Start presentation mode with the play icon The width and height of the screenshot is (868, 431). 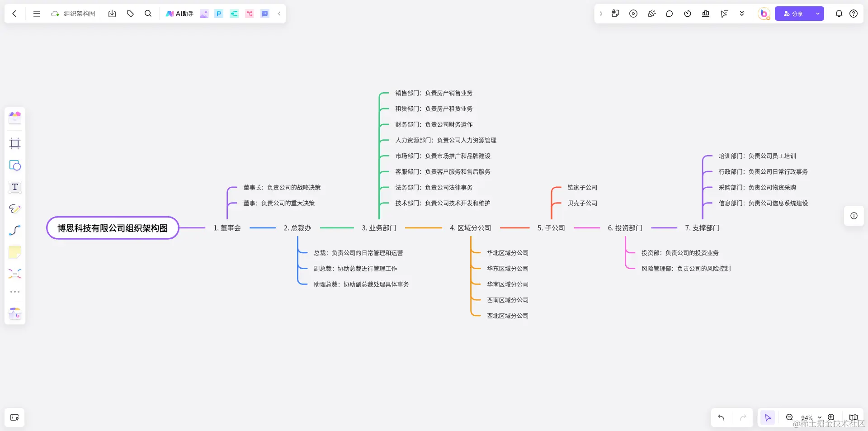pos(633,14)
